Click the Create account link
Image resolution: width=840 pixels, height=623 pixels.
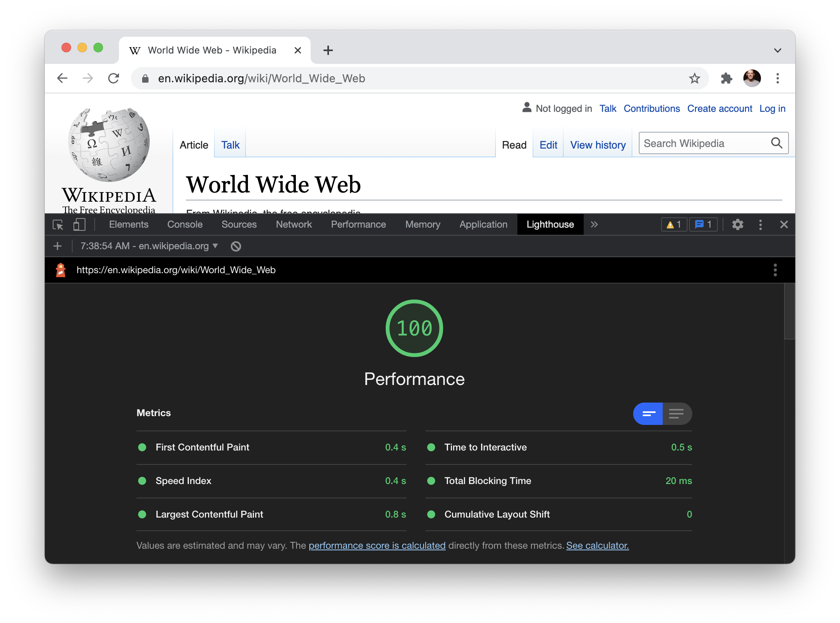719,108
